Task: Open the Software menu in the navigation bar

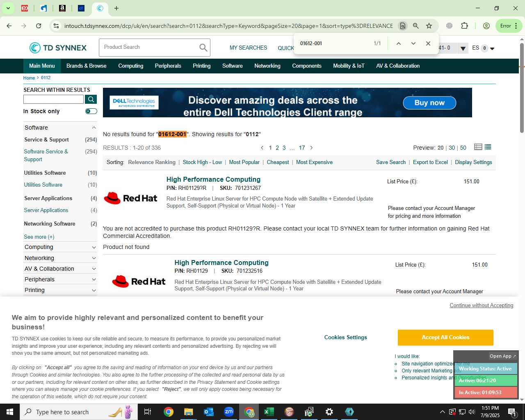Action: coord(233,66)
